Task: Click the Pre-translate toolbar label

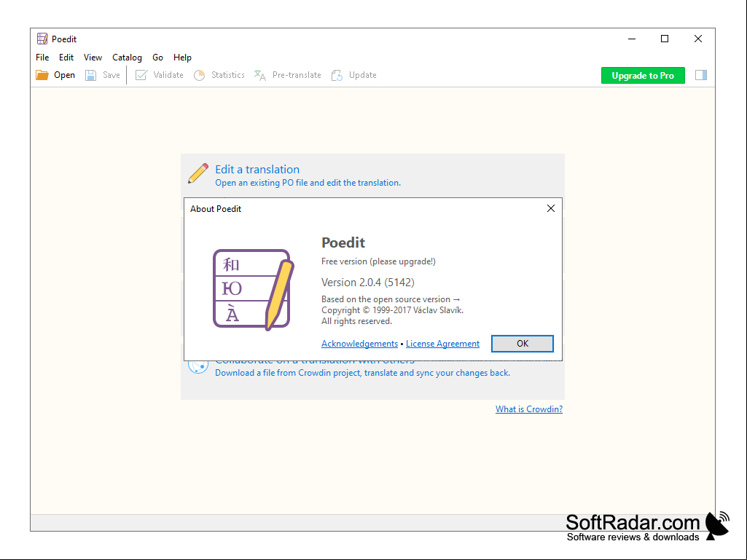Action: (297, 75)
